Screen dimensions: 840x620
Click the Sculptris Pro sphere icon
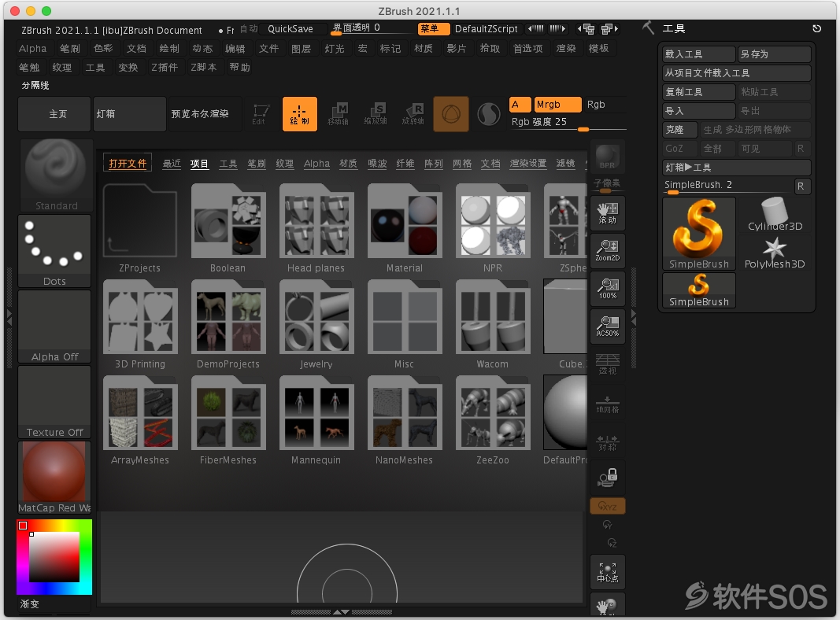click(489, 114)
